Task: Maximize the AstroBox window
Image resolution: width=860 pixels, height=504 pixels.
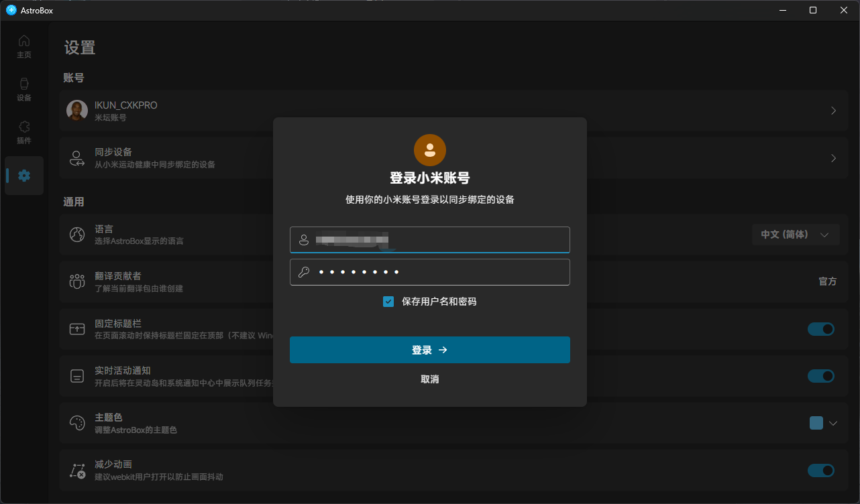Action: tap(813, 10)
